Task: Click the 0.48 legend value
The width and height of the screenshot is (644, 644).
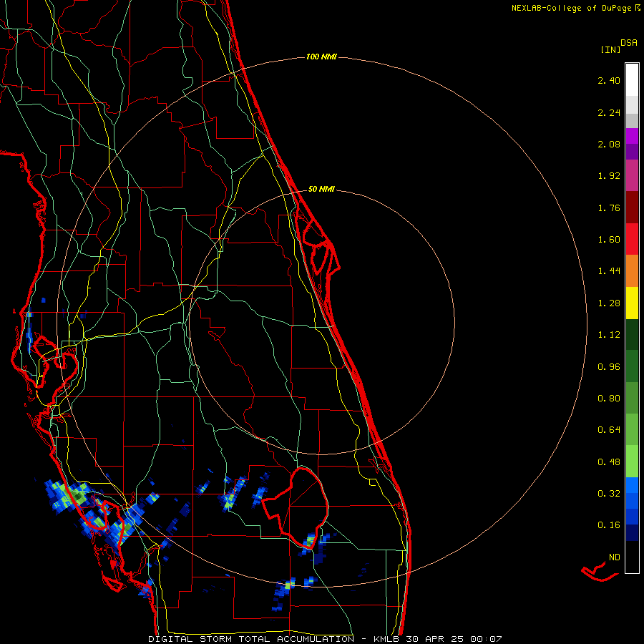Action: point(609,462)
